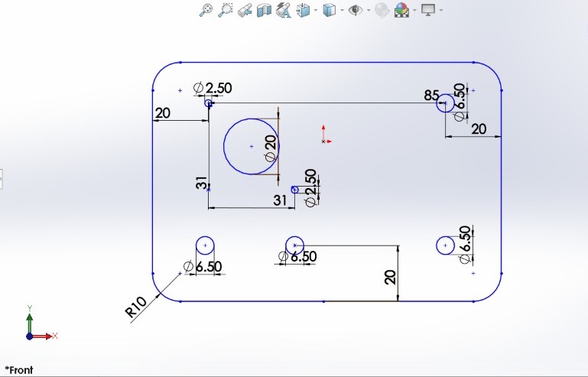The height and width of the screenshot is (377, 588).
Task: Open the Apply Scene dropdown arrow
Action: coord(414,10)
